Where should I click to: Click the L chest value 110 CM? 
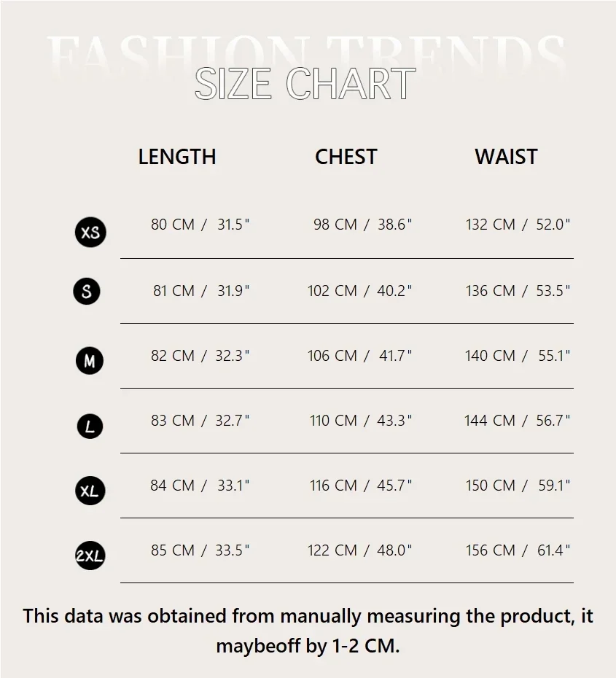coord(333,421)
